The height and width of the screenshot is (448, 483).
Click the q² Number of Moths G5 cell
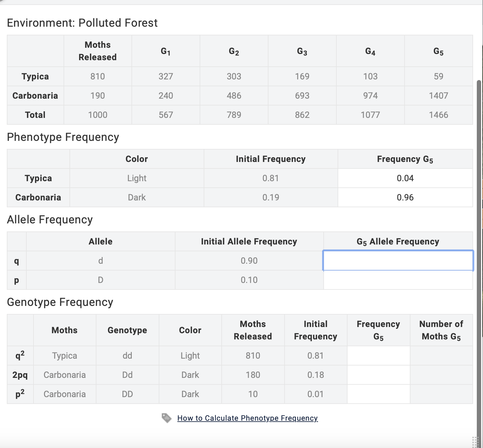pos(441,356)
